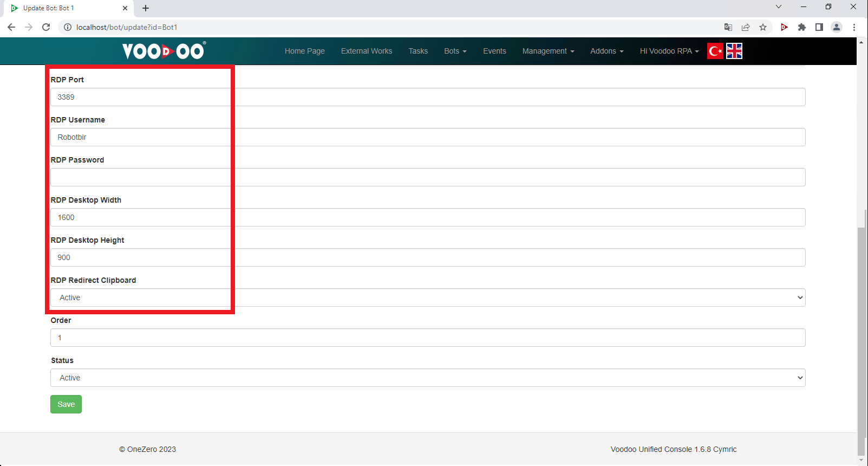This screenshot has height=466, width=868.
Task: Toggle the browser side panel icon
Action: pyautogui.click(x=819, y=27)
